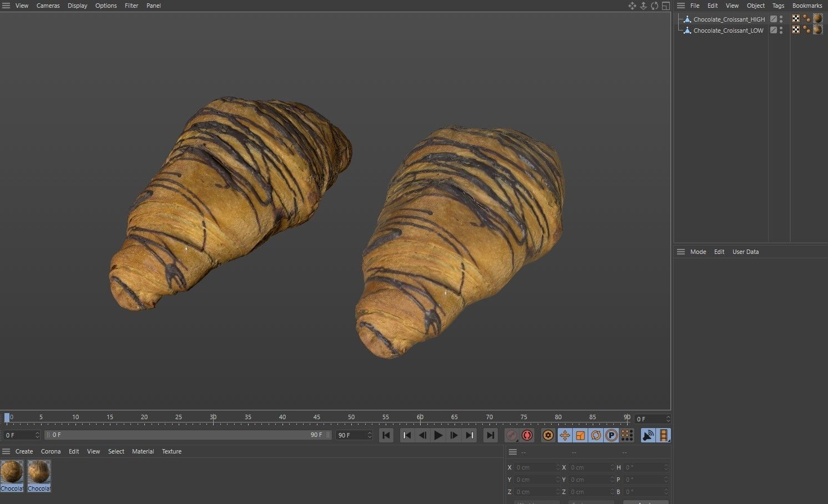
Task: Click the texture tag of Chocolate_Croissant_LOW
Action: tap(817, 30)
